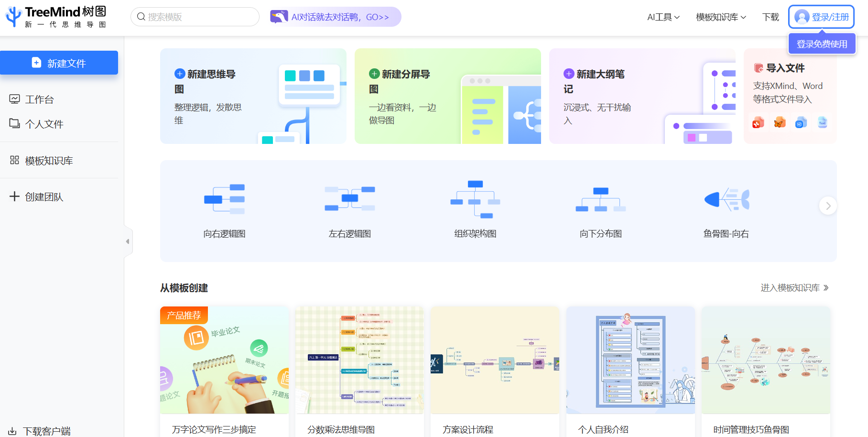
Task: Click the 创建团队 plus icon
Action: click(14, 197)
